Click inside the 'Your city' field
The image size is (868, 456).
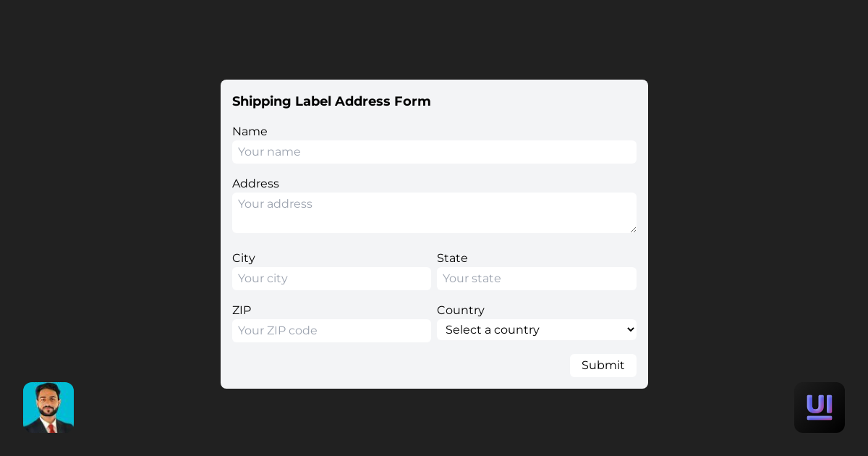click(x=331, y=279)
